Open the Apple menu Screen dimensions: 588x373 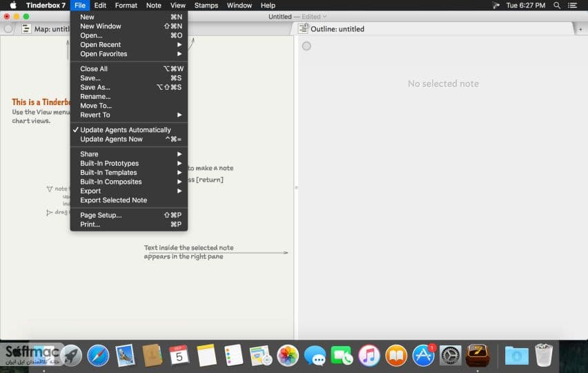pos(13,6)
